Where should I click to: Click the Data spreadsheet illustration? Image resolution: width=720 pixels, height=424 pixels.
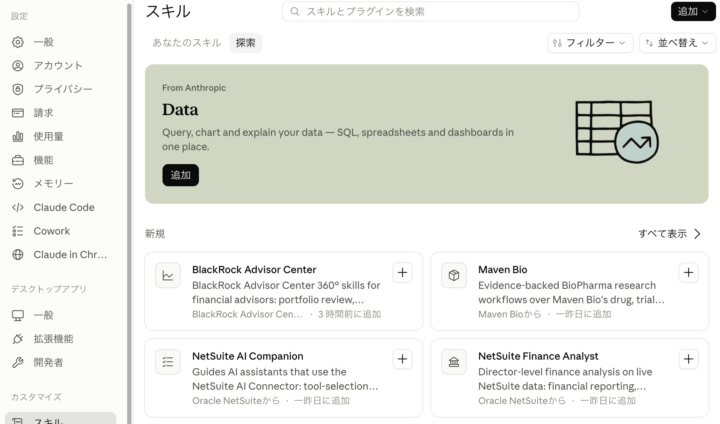point(617,132)
